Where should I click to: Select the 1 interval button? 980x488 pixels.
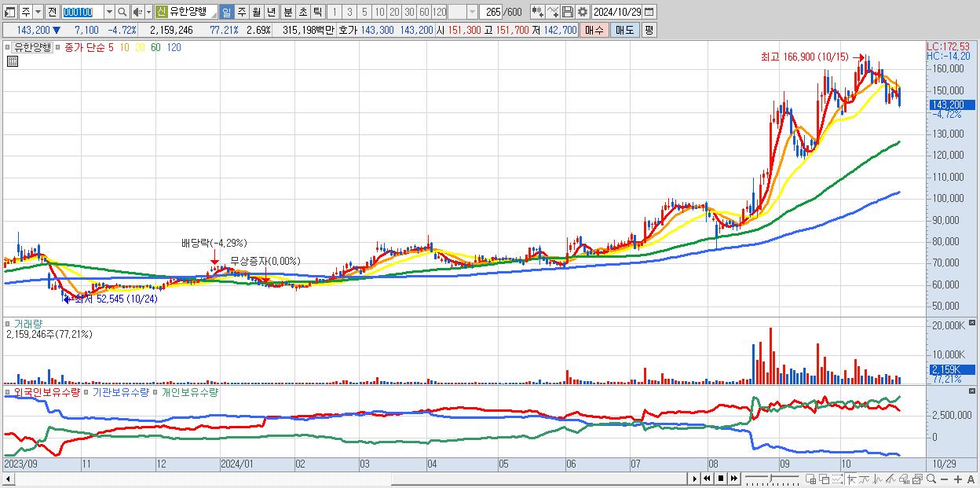pyautogui.click(x=335, y=13)
